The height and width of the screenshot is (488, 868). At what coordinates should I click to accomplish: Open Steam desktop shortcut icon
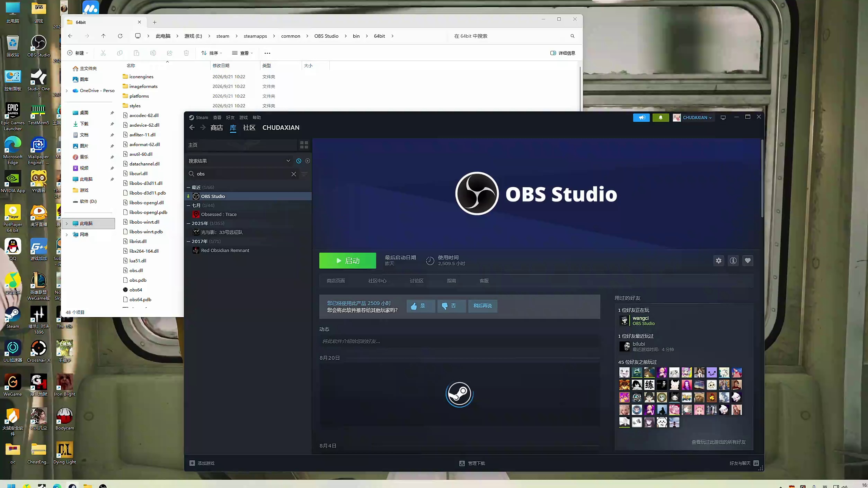(13, 317)
